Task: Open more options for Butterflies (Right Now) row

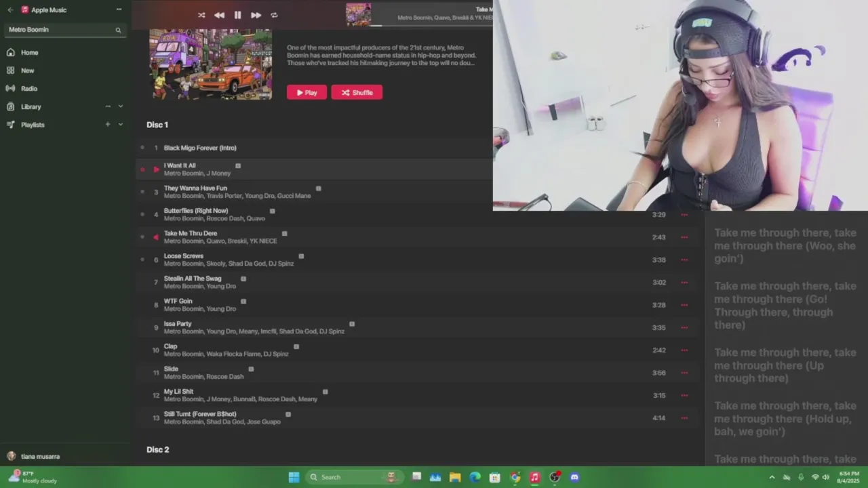Action: pos(684,215)
